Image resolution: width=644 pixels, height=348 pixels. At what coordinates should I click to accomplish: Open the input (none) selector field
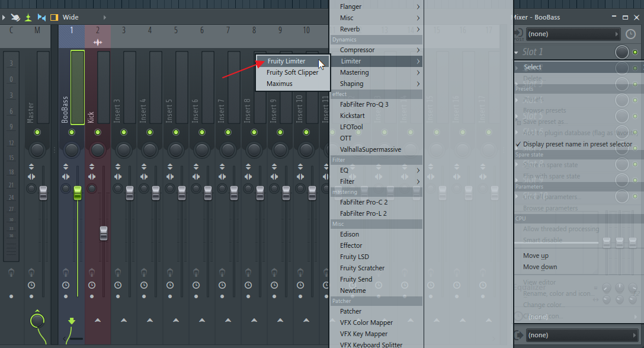click(x=573, y=34)
